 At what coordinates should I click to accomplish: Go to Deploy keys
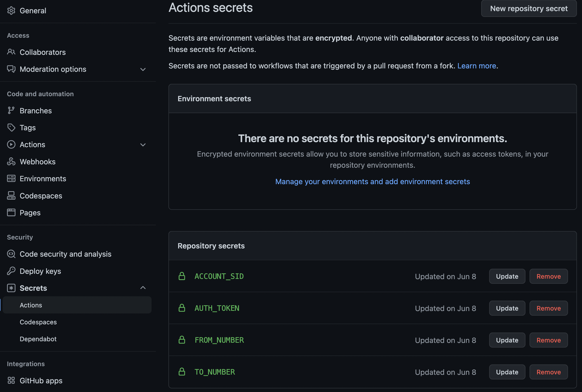click(40, 271)
